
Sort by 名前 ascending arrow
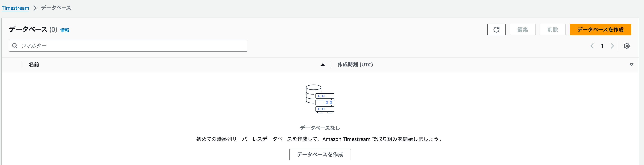tap(323, 65)
